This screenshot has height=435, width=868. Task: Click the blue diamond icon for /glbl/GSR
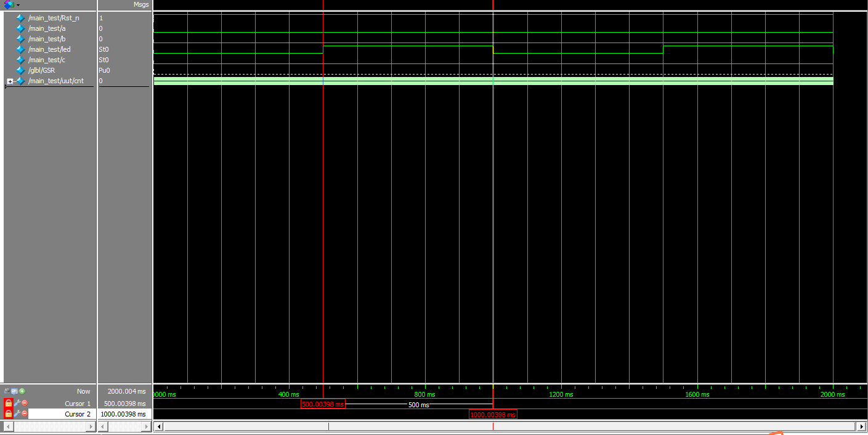(20, 70)
